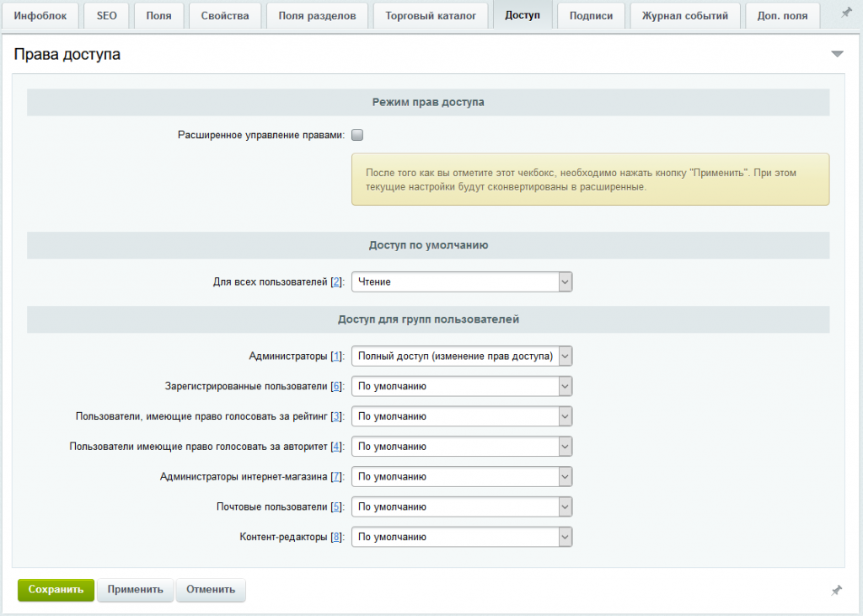Follow group link [2] for all users
The width and height of the screenshot is (863, 616).
click(x=336, y=281)
